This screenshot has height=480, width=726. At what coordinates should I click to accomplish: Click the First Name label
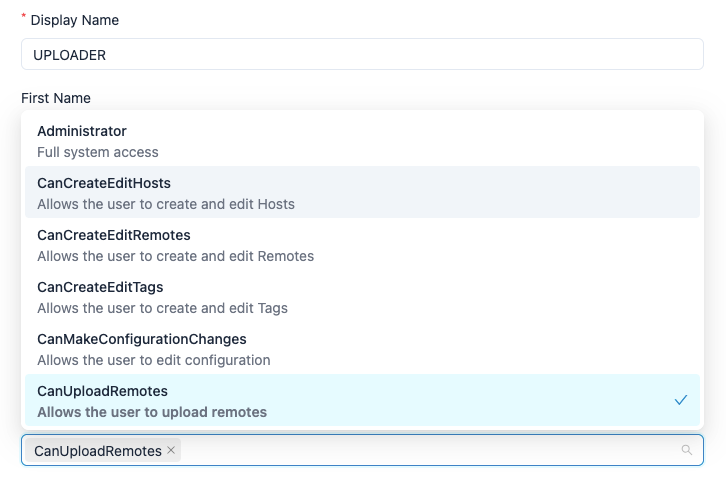click(56, 98)
